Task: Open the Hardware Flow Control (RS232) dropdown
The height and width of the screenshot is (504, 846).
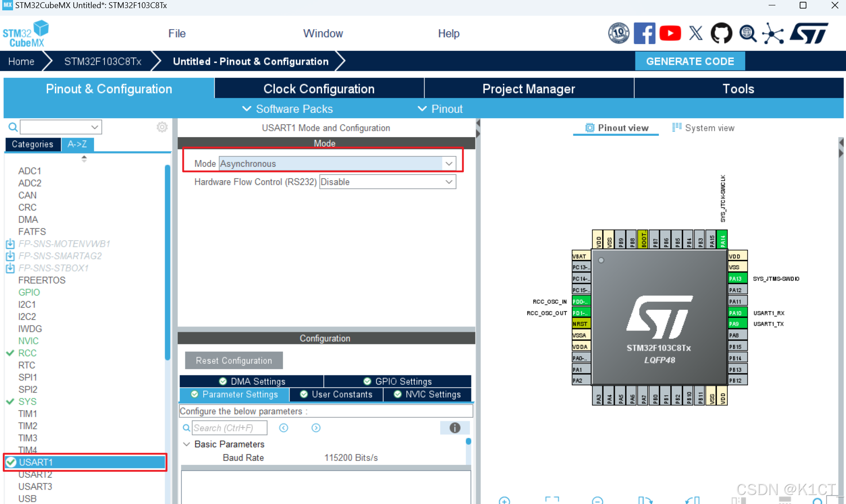Action: [x=448, y=182]
